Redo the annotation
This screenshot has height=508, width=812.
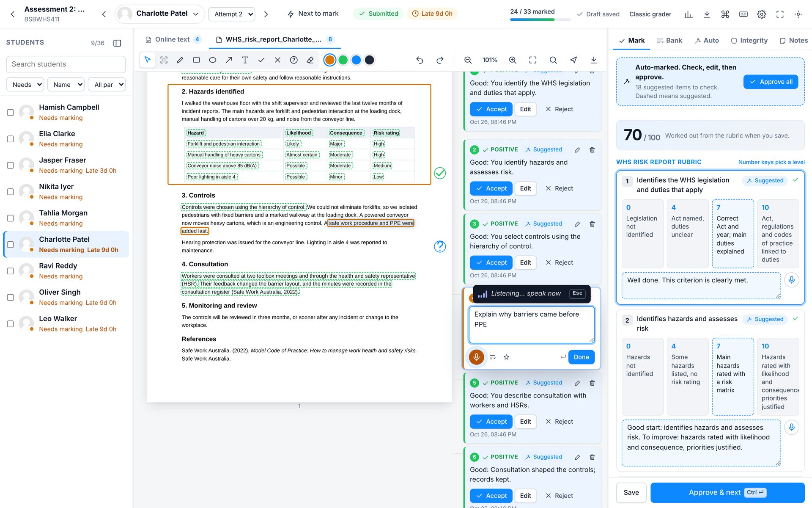click(x=440, y=60)
